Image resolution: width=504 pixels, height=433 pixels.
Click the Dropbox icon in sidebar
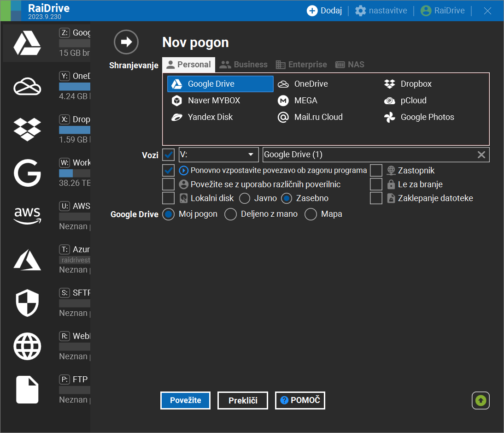pyautogui.click(x=27, y=130)
